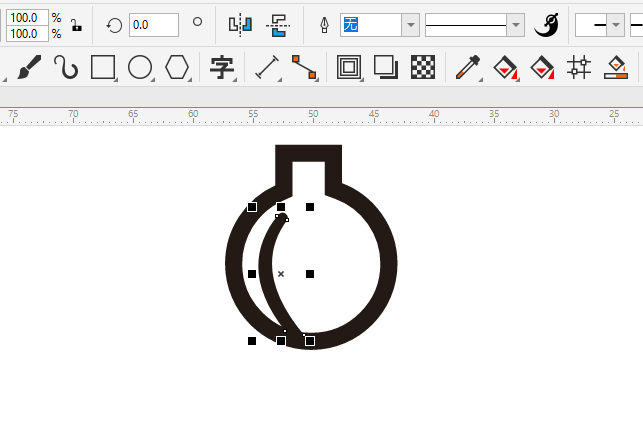Viewport: 643px width, 435px height.
Task: Select the Rectangle tool
Action: coord(102,67)
